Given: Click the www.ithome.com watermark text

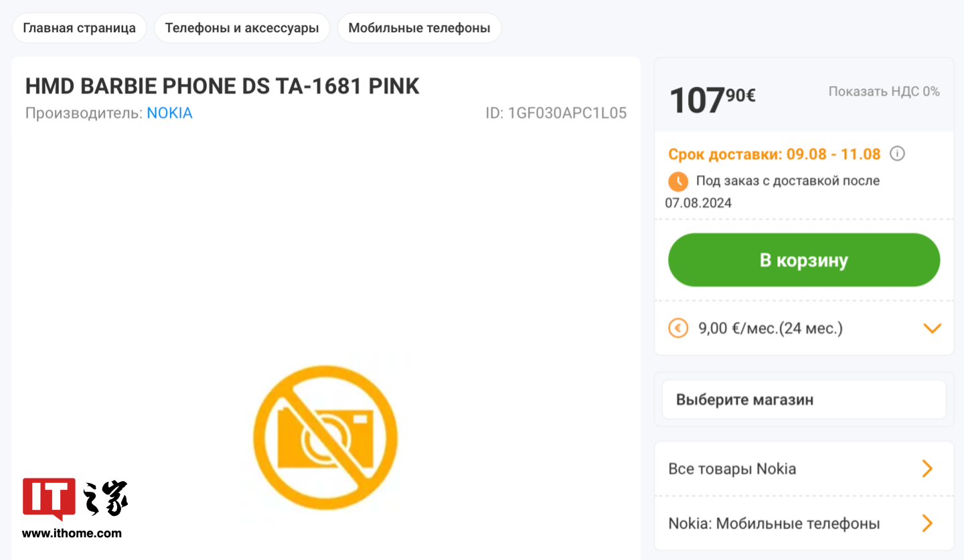Looking at the screenshot, I should [72, 533].
